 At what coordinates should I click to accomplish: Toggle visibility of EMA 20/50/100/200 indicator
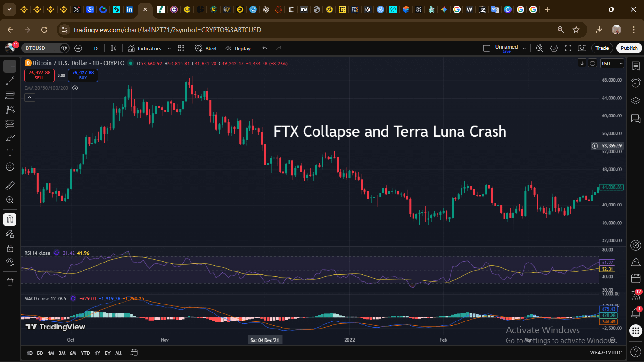(75, 88)
